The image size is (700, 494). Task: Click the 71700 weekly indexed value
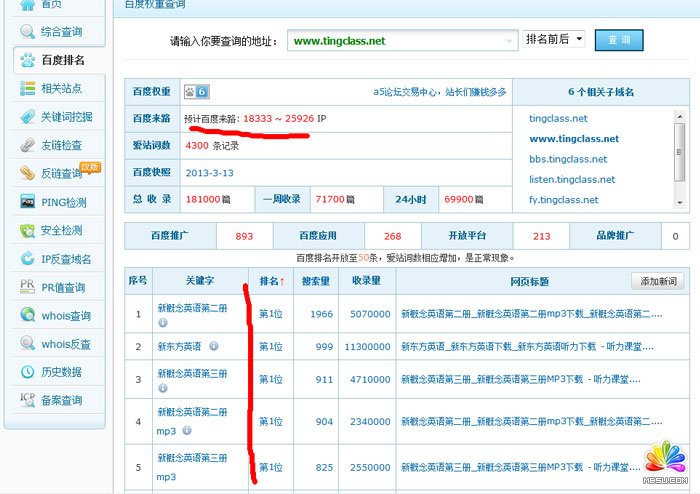click(330, 199)
